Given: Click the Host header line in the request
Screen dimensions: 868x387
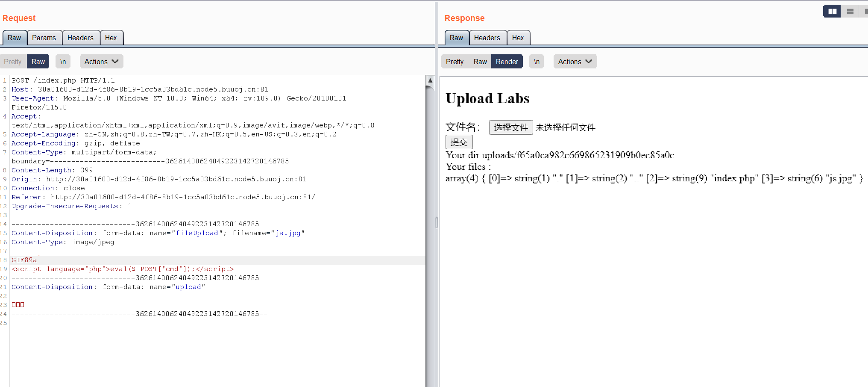Looking at the screenshot, I should (x=140, y=89).
